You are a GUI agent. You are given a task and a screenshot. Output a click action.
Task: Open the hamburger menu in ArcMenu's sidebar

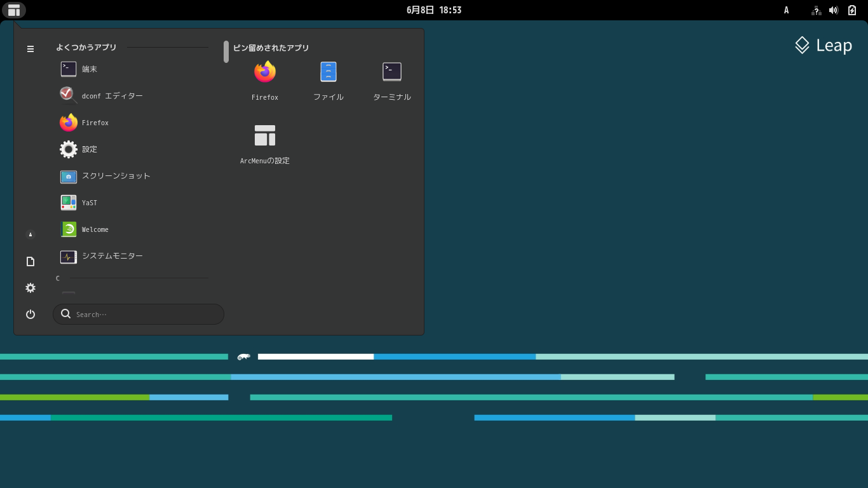click(x=31, y=49)
